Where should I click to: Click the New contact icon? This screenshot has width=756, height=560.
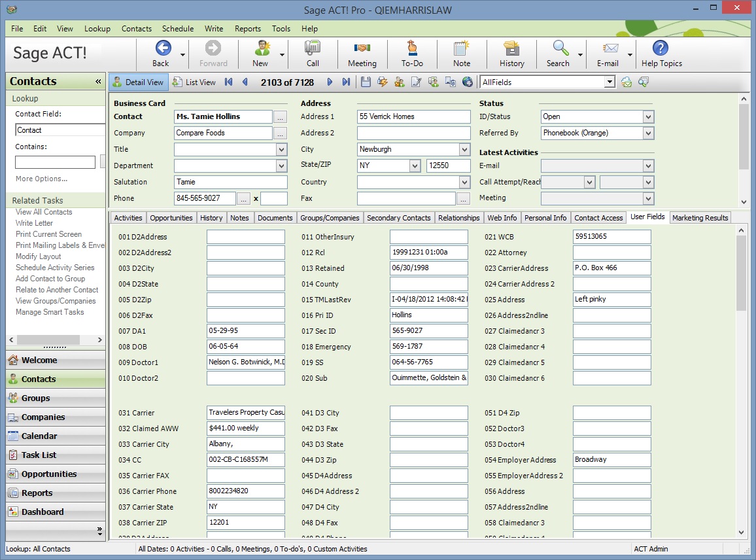(x=262, y=48)
